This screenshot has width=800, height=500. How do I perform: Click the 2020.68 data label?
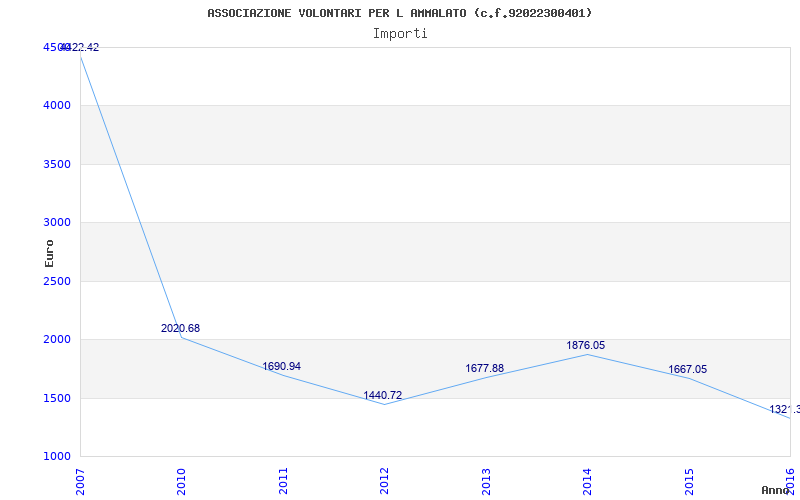coord(181,329)
